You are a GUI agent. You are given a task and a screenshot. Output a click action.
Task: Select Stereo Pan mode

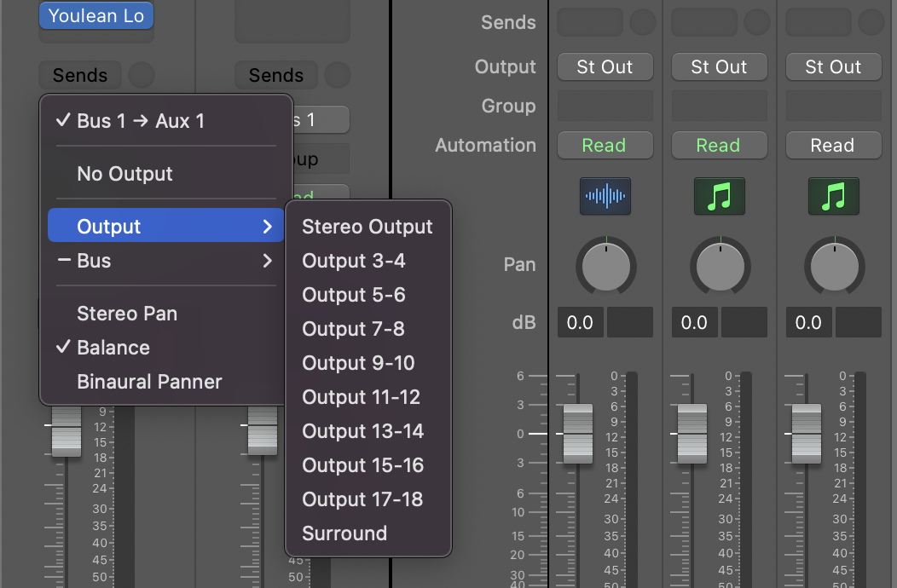point(166,314)
